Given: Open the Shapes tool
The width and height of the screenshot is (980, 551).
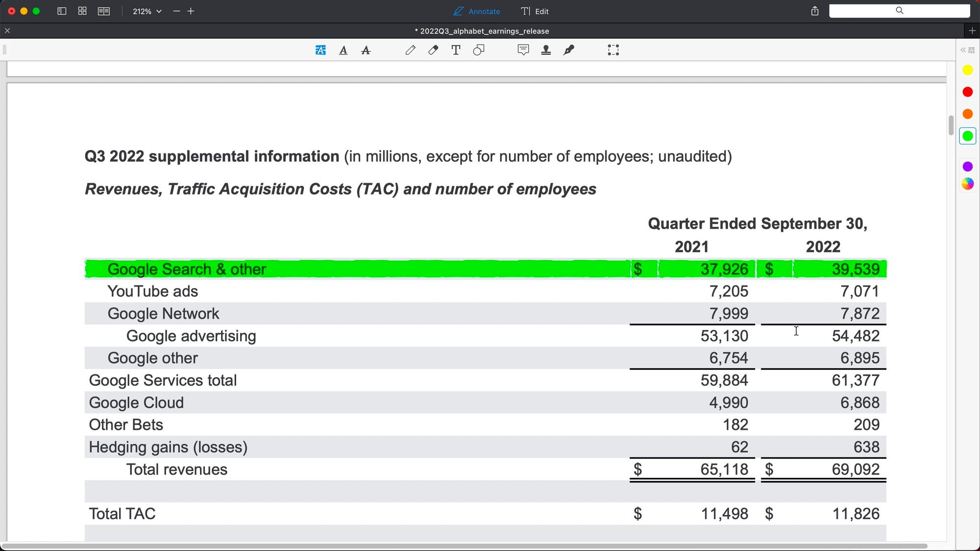Looking at the screenshot, I should 479,50.
